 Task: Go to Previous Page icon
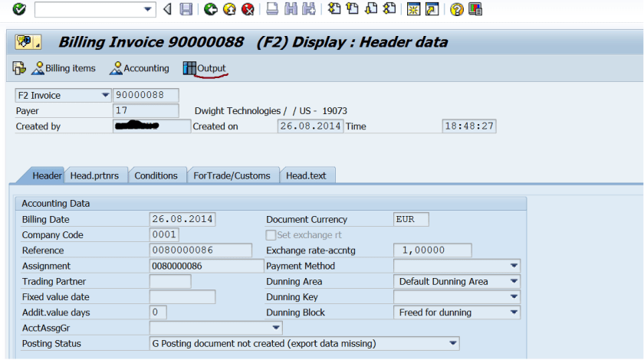(353, 9)
